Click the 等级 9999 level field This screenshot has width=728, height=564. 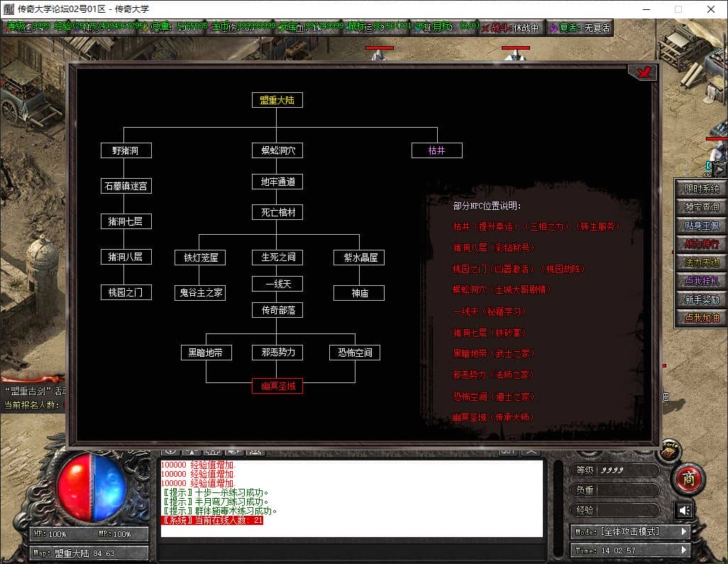pyautogui.click(x=614, y=470)
